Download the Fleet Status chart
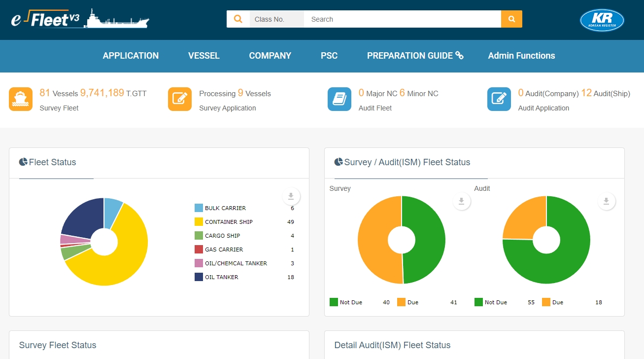644x359 pixels. click(x=291, y=196)
